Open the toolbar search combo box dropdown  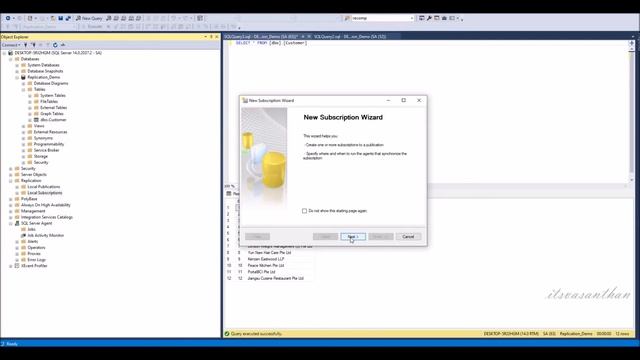(x=411, y=18)
